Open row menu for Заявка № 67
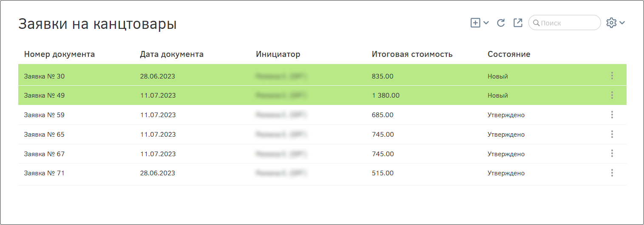Viewport: 644px width, 225px height. (612, 153)
